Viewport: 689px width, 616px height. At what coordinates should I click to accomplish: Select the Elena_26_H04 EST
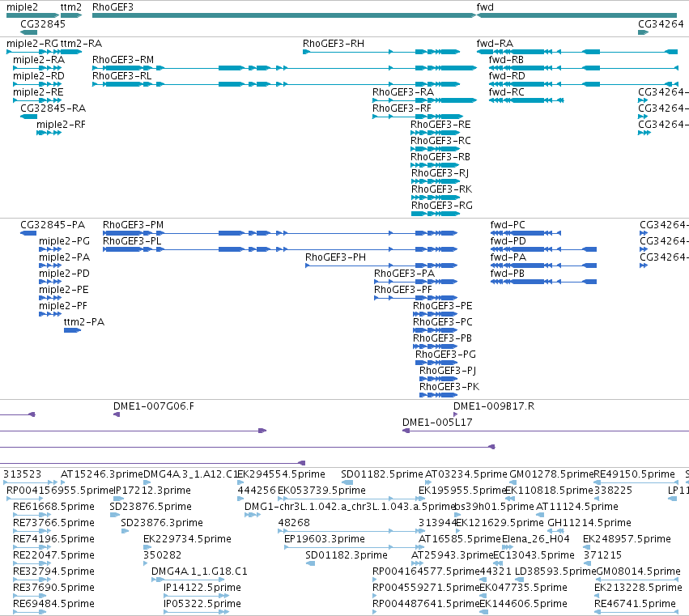[508, 547]
